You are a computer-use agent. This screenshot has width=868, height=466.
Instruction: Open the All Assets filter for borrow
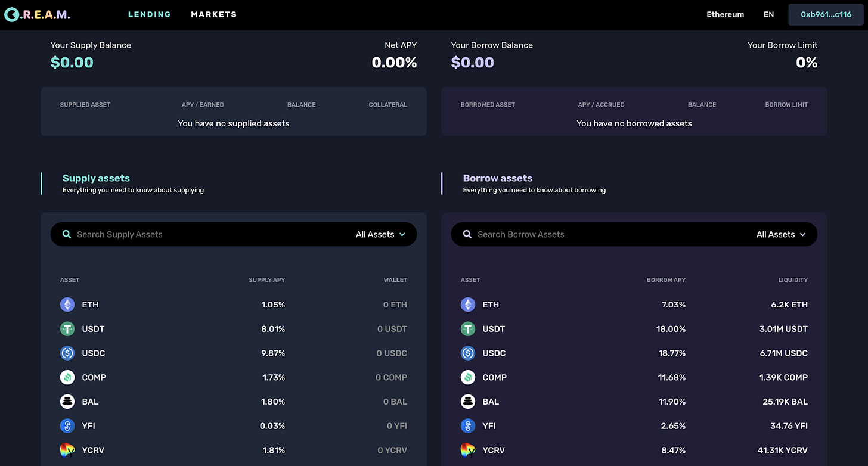(x=781, y=234)
